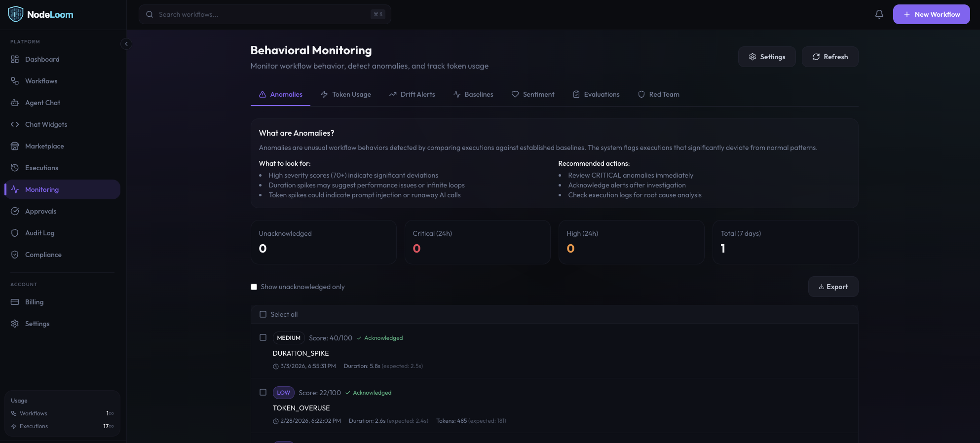Click the Refresh button
Screen dimensions: 980x443
pos(830,57)
